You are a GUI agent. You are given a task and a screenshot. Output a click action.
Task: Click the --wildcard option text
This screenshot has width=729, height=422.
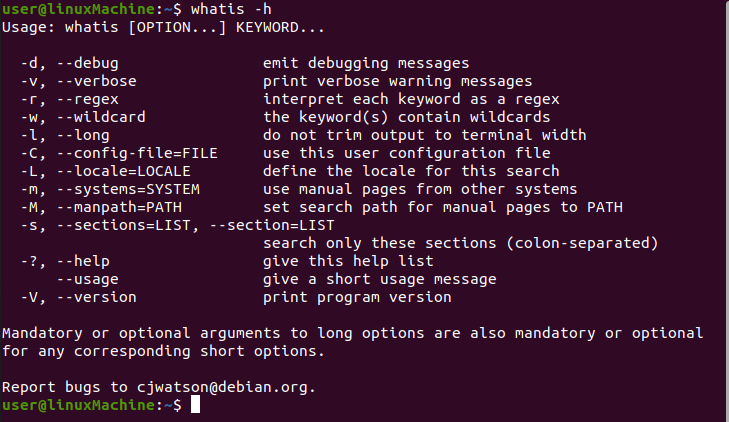101,117
